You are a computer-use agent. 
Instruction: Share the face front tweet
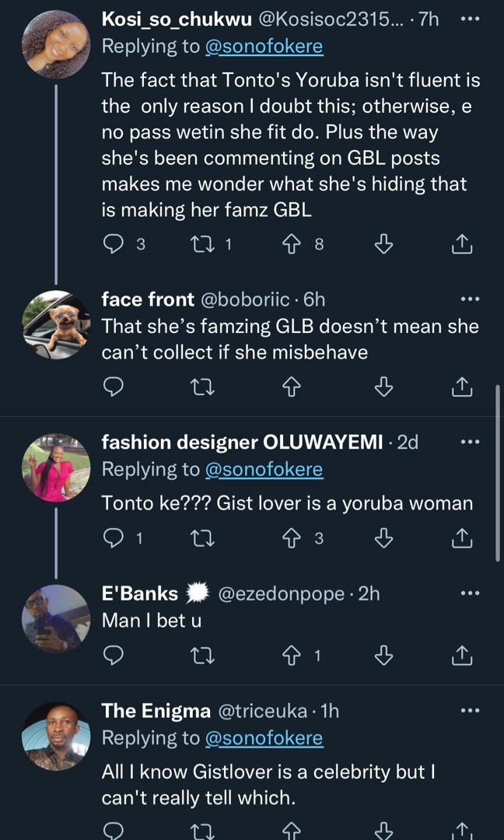(x=461, y=385)
